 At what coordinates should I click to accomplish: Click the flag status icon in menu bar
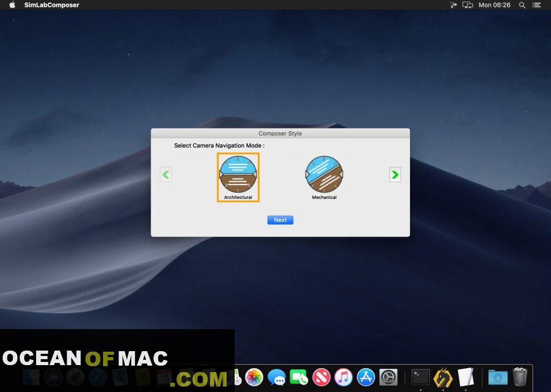(453, 5)
